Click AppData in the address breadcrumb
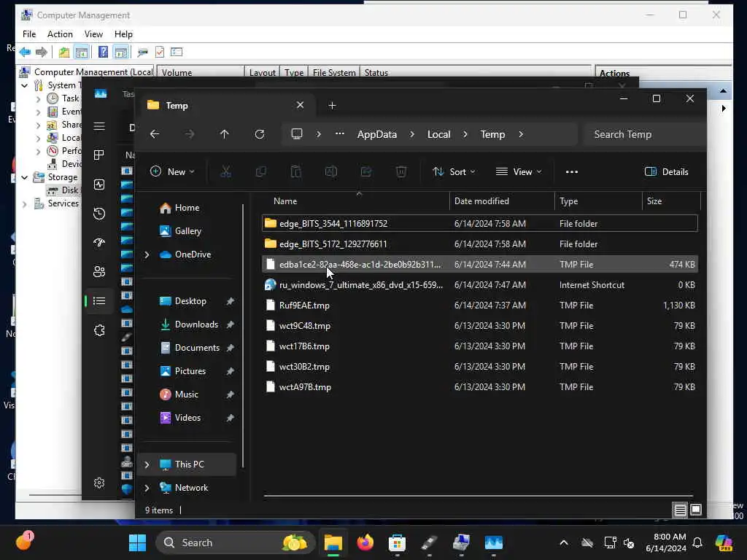Viewport: 747px width, 560px height. point(377,135)
